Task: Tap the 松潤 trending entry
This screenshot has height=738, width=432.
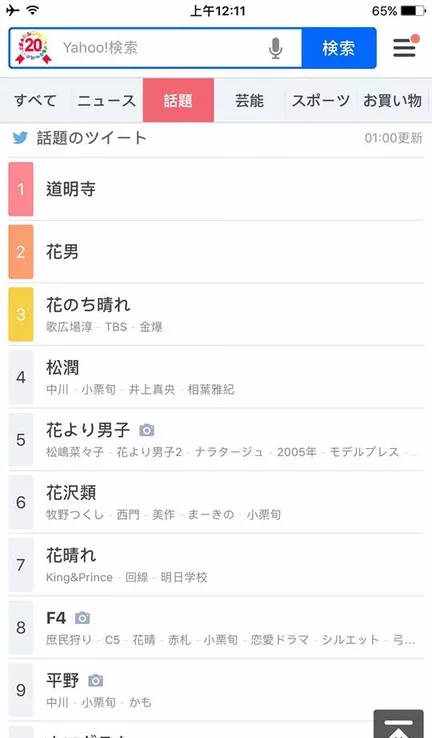Action: (x=216, y=377)
